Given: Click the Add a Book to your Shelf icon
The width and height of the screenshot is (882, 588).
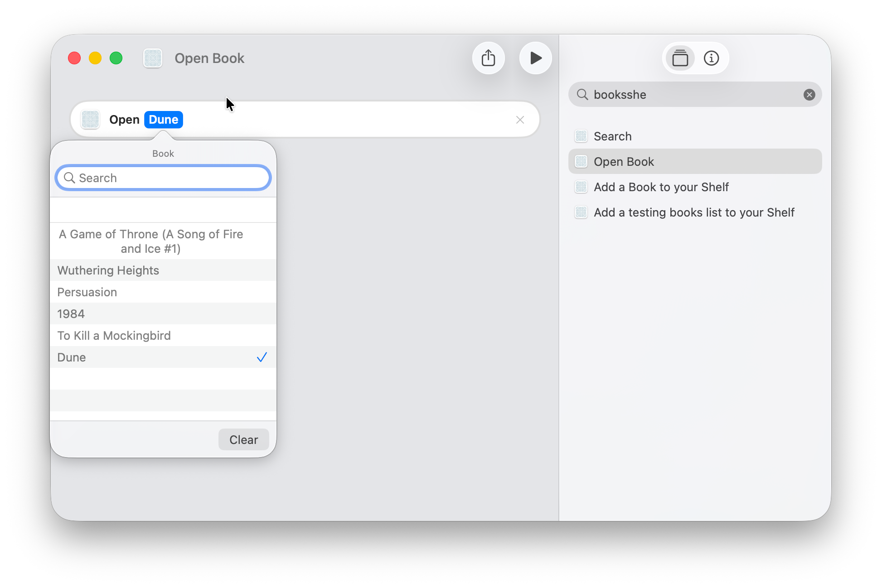Looking at the screenshot, I should point(581,187).
